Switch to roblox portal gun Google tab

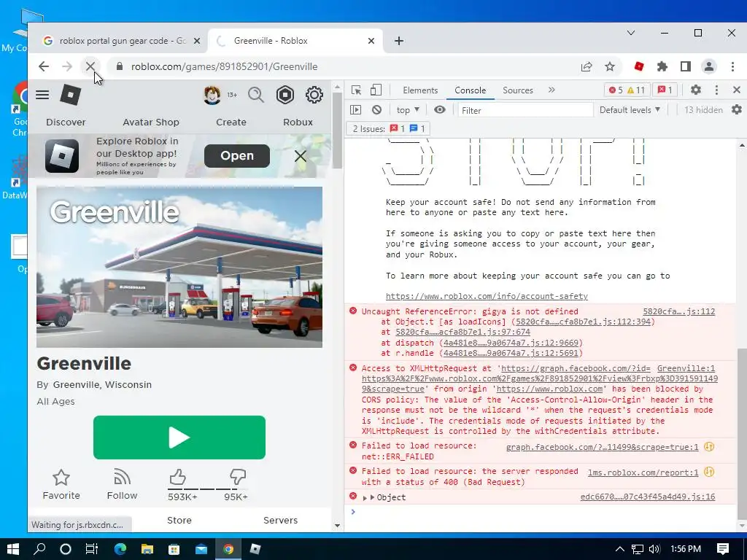122,41
